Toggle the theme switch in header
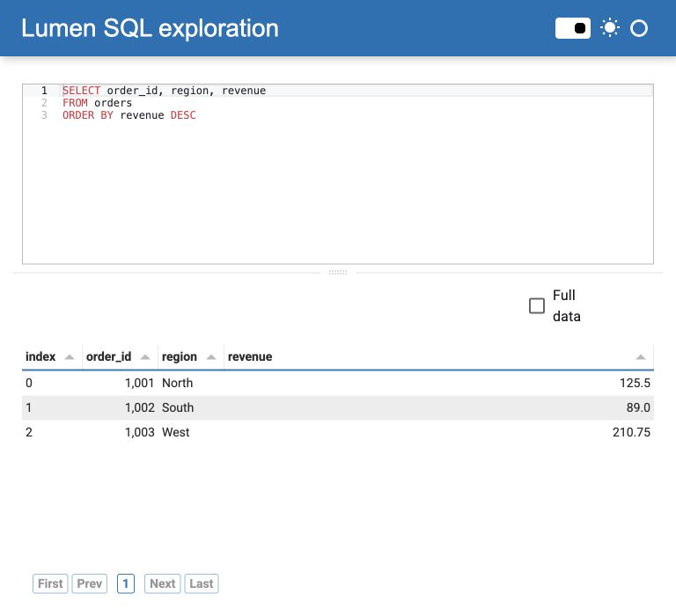The height and width of the screenshot is (616, 676). [x=572, y=28]
